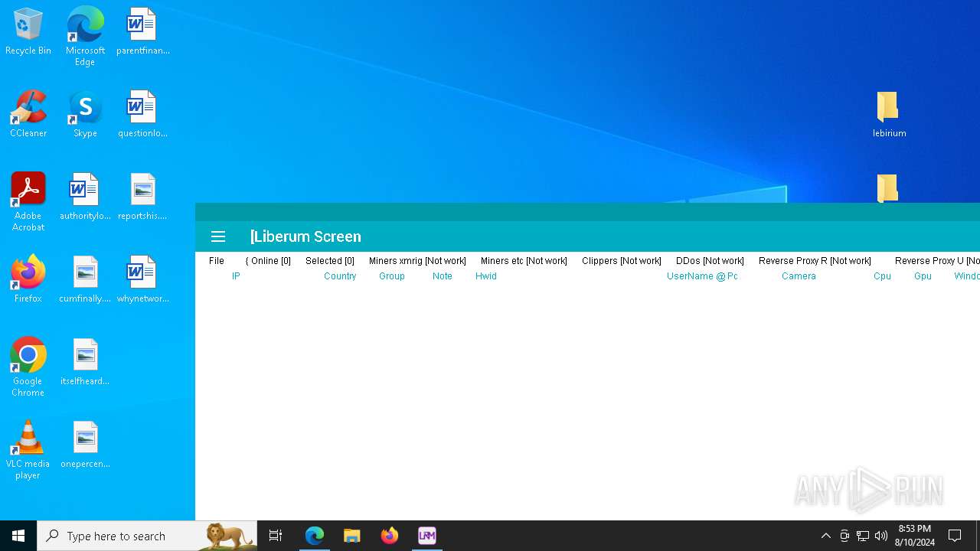Open Clippers [Not work] menu
Image resolution: width=980 pixels, height=551 pixels.
622,261
